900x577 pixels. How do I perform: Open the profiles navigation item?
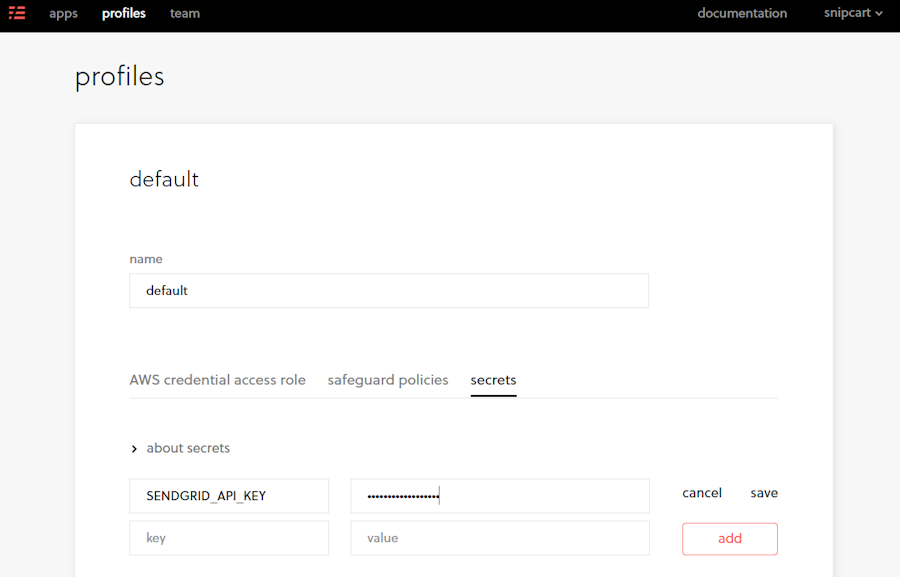124,14
